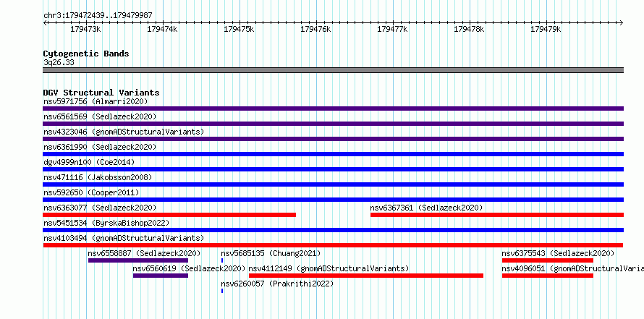Click the 179478k ruler position
This screenshot has width=644, height=319.
[x=469, y=29]
